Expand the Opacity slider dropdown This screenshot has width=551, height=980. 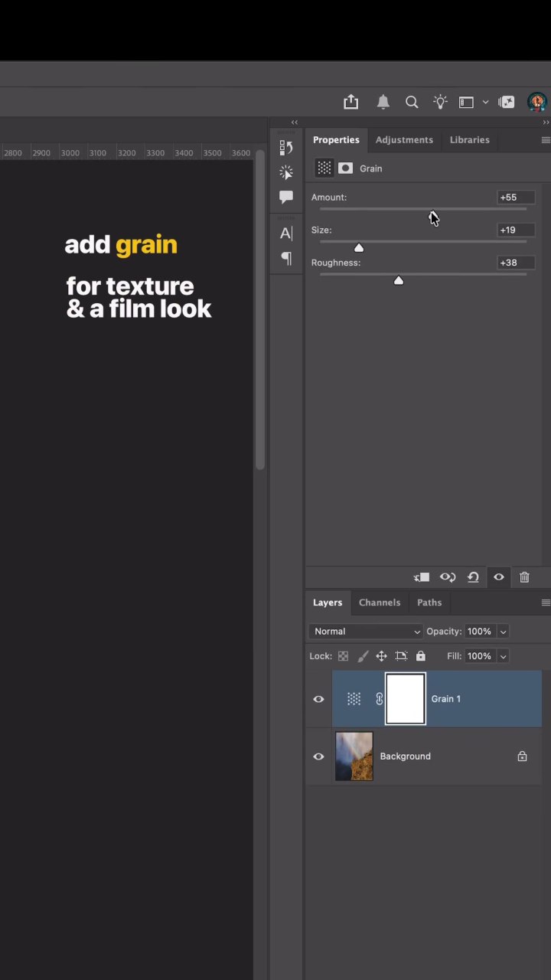click(x=503, y=632)
